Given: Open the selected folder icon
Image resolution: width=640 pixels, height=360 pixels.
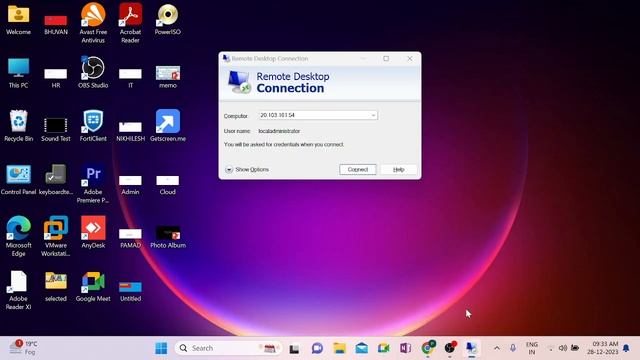Looking at the screenshot, I should [56, 286].
